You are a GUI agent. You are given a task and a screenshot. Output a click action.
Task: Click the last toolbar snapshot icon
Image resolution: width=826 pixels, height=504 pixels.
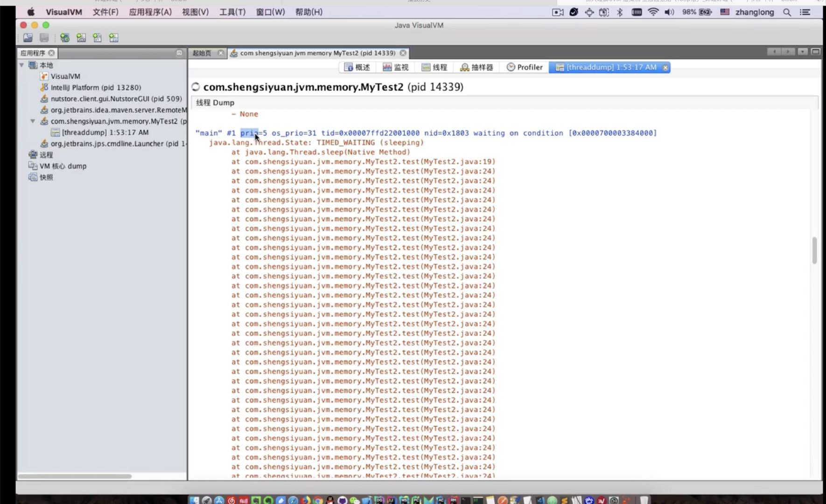tap(113, 38)
